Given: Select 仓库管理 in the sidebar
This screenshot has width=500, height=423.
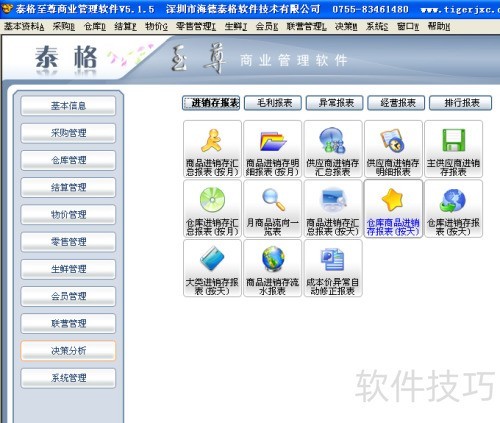Looking at the screenshot, I should (x=68, y=160).
